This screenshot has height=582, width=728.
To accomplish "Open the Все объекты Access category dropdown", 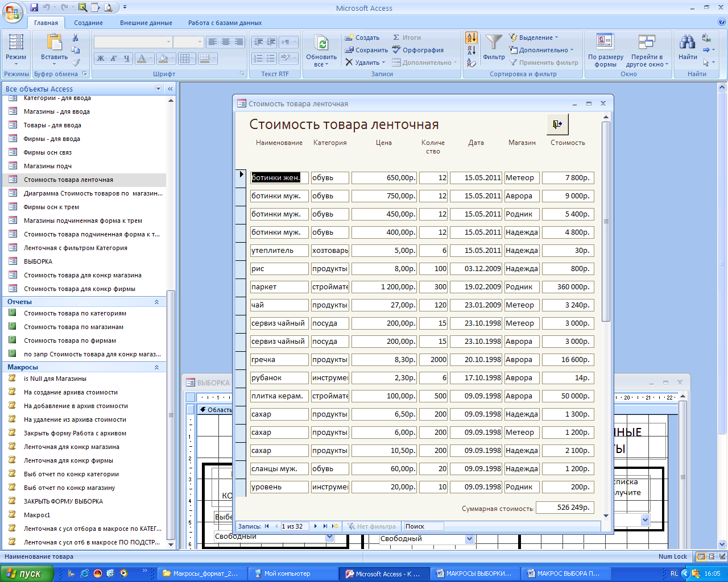I will (x=158, y=89).
